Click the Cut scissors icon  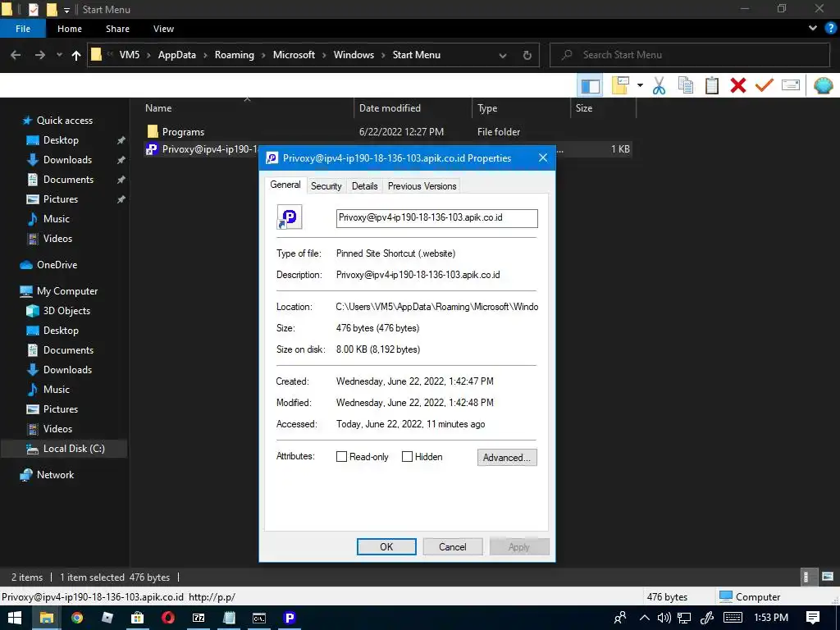(x=659, y=85)
